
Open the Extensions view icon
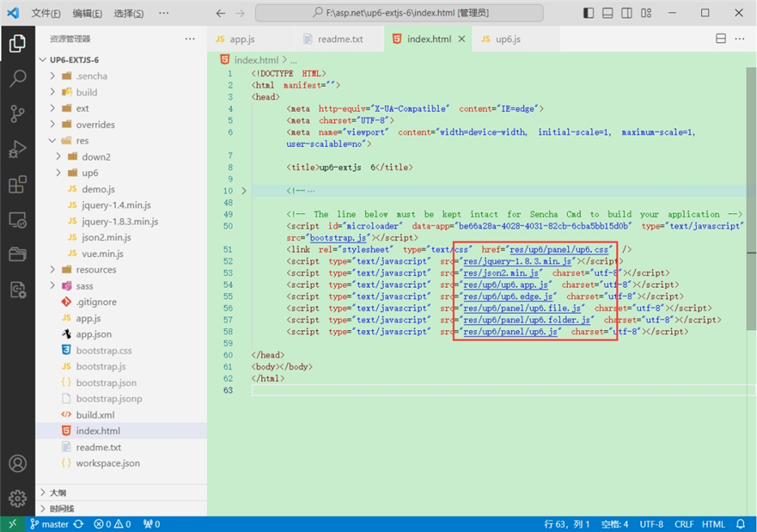(x=17, y=185)
